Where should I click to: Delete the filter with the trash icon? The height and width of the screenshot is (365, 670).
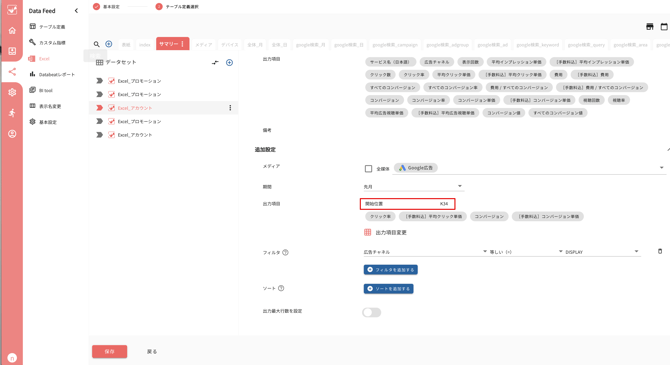[660, 251]
